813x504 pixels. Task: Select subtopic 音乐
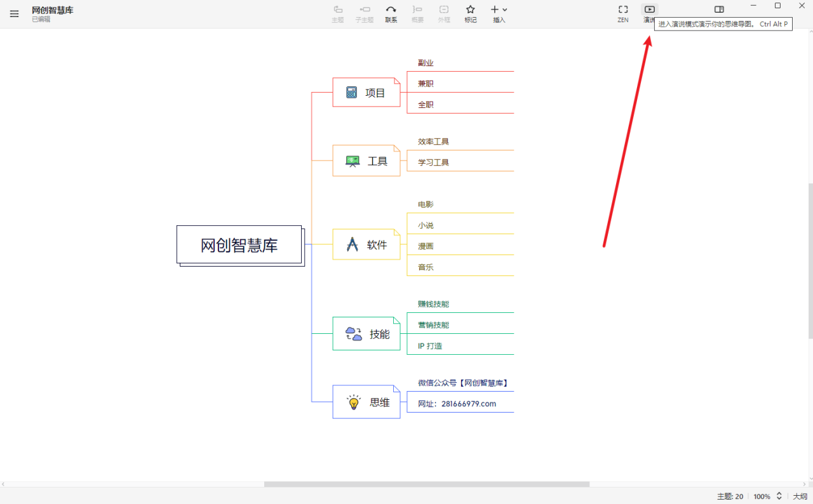[x=426, y=267]
